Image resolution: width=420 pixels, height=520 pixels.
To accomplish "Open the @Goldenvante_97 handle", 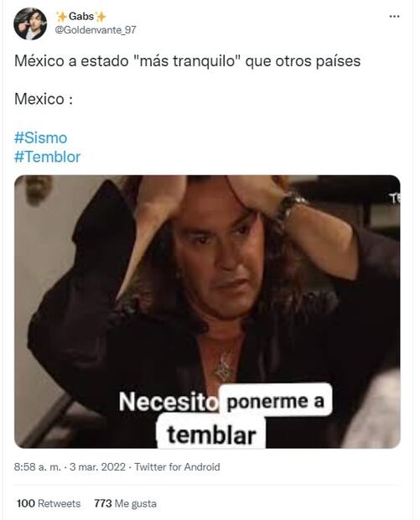I will coord(96,30).
